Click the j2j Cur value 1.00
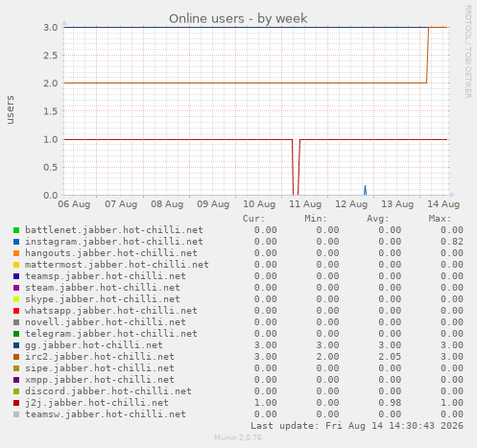 coord(266,403)
